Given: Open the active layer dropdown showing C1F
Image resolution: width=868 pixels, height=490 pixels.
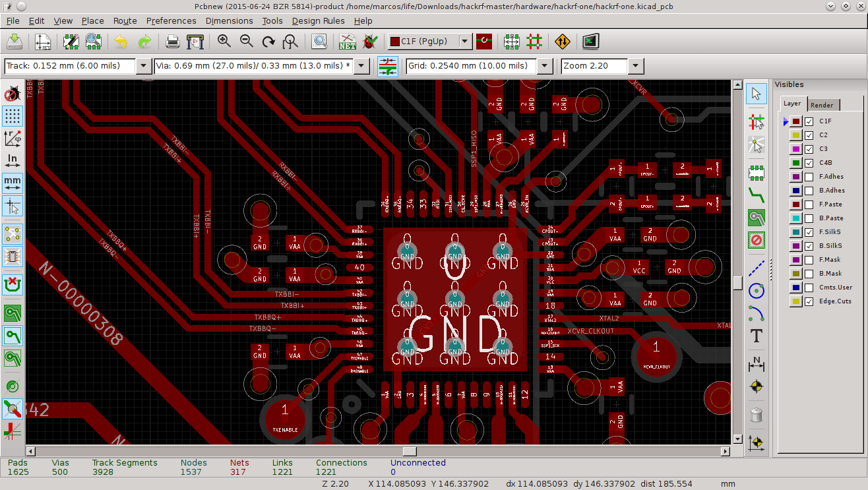Looking at the screenshot, I should (464, 41).
